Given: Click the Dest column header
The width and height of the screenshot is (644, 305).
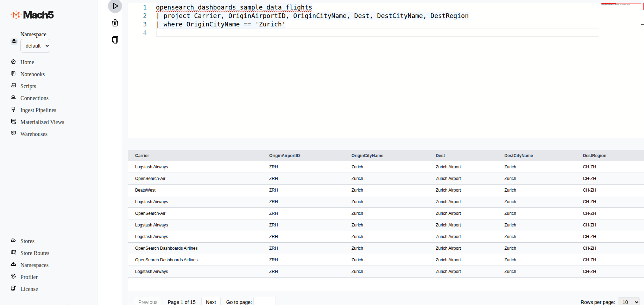Looking at the screenshot, I should tap(440, 156).
